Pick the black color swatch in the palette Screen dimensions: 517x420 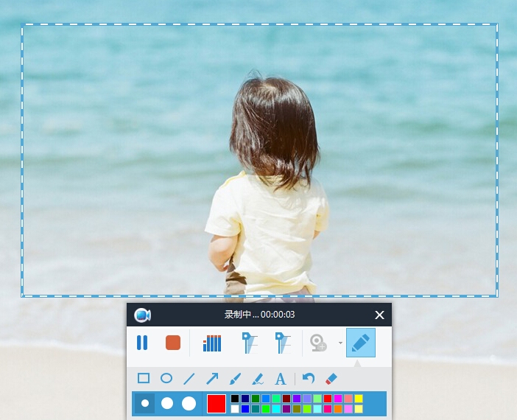pos(235,399)
